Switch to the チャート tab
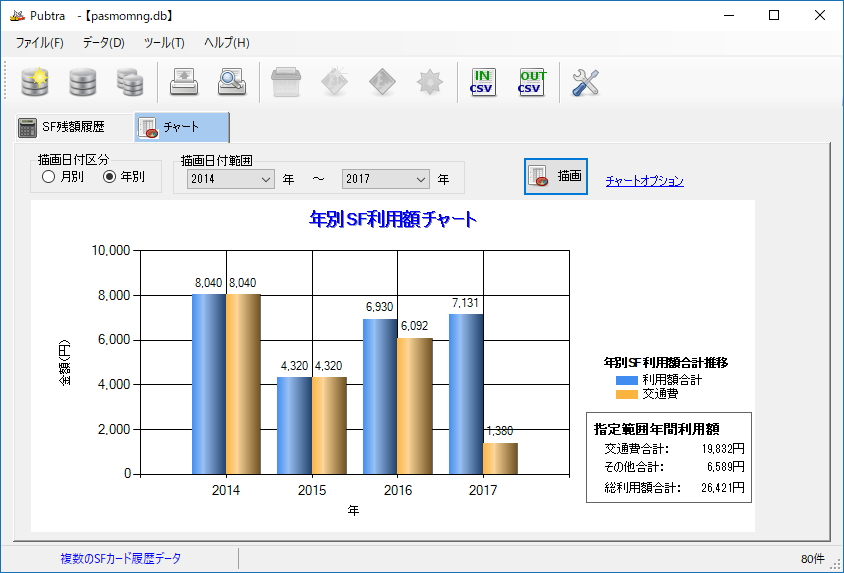844x573 pixels. 181,127
